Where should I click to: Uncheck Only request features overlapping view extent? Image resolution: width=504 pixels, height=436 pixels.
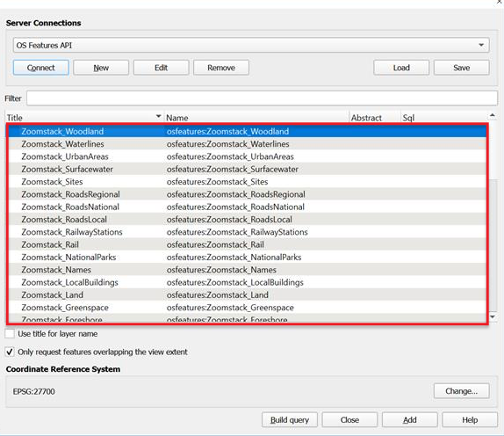(x=10, y=352)
